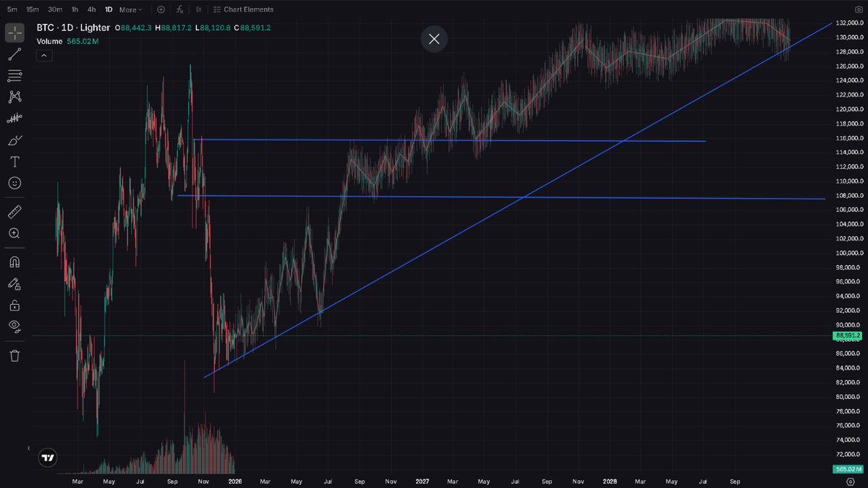Toggle magnet mode for drawings
This screenshot has width=868, height=488.
pyautogui.click(x=14, y=261)
